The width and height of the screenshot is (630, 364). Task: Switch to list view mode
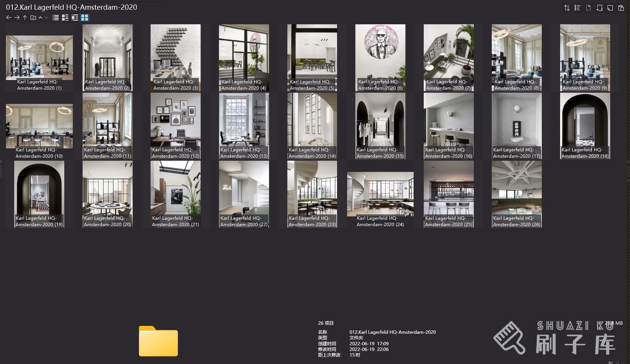(55, 17)
